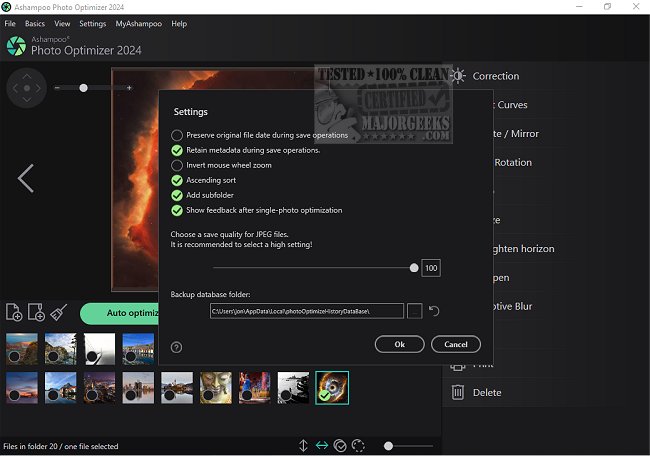Select Rotation in right panel
This screenshot has width=650, height=456.
(x=513, y=163)
